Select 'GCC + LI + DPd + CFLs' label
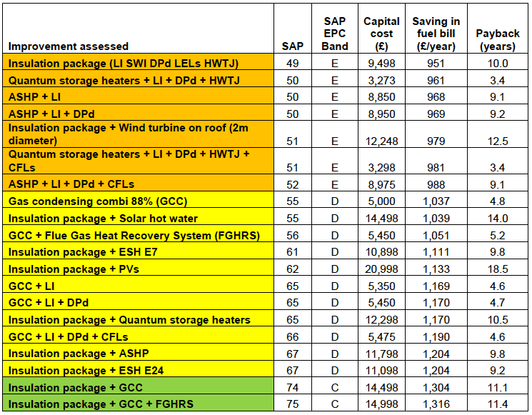This screenshot has width=532, height=415. point(68,337)
